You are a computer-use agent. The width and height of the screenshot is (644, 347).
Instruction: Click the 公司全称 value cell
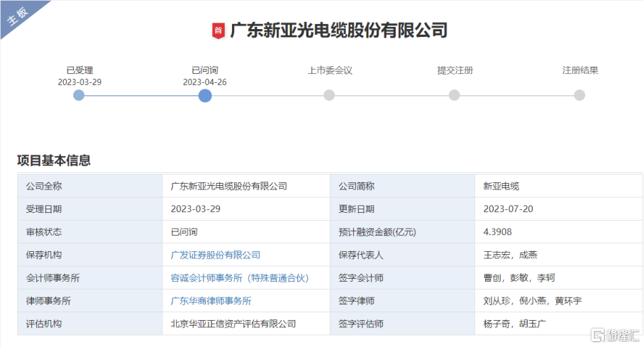click(x=246, y=186)
